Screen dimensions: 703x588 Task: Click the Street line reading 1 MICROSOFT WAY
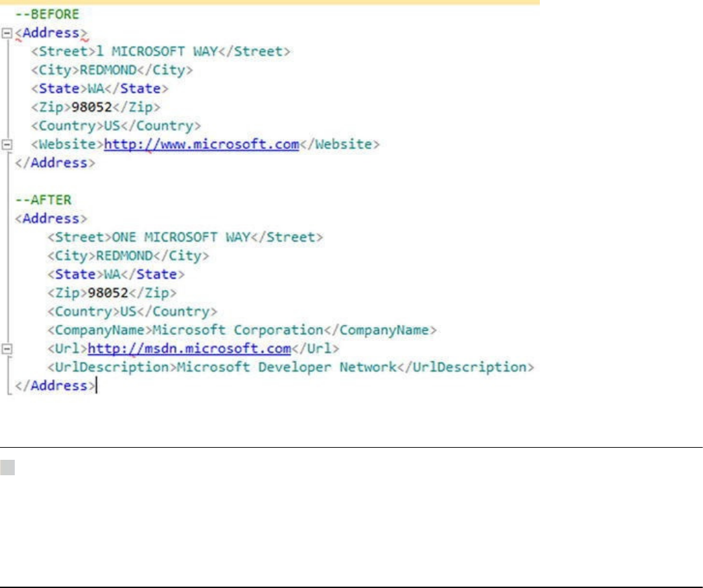tap(160, 52)
